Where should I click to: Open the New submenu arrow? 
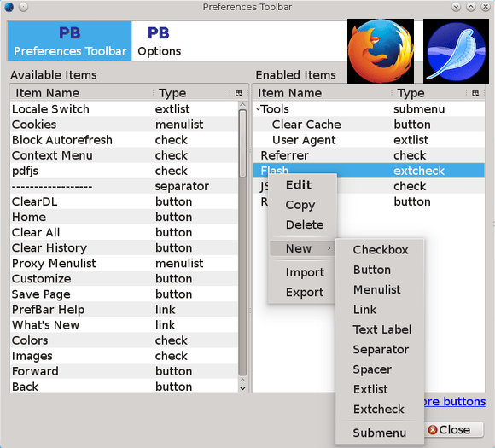click(329, 248)
